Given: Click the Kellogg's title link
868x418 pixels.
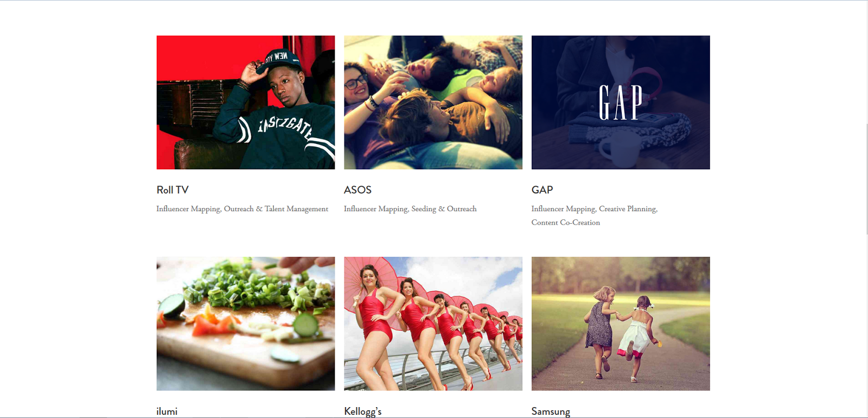Looking at the screenshot, I should tap(363, 411).
